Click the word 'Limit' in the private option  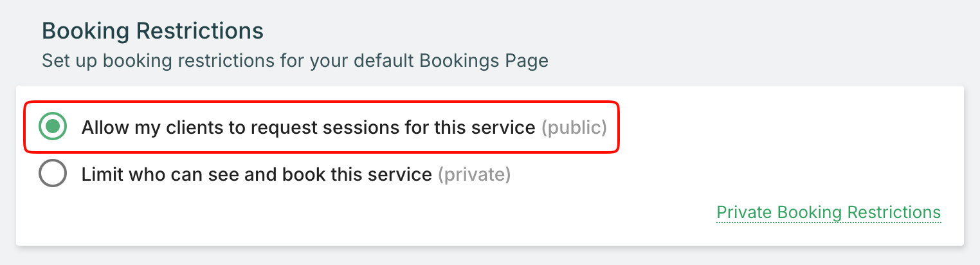(x=100, y=174)
